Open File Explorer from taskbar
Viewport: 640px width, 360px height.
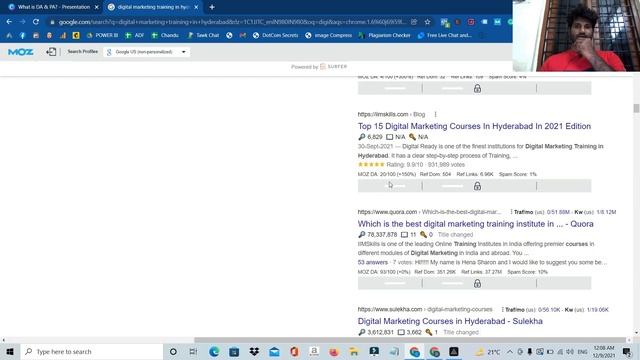coord(354,351)
